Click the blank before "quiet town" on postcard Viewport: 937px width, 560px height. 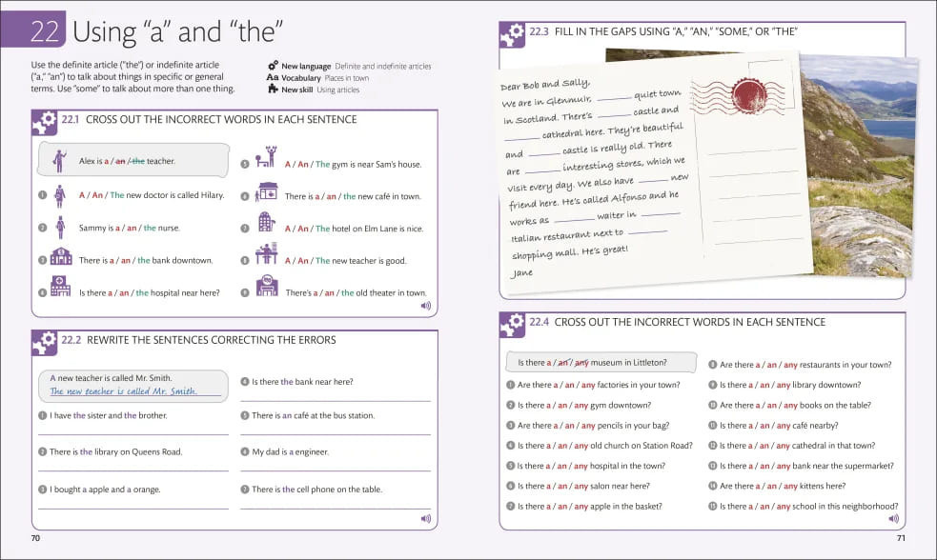[614, 98]
